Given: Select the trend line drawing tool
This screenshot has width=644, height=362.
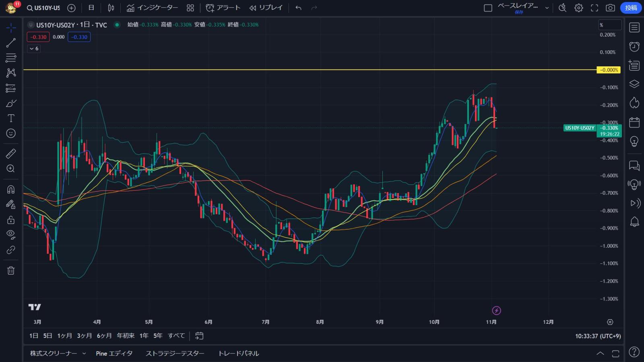Looking at the screenshot, I should coord(11,43).
